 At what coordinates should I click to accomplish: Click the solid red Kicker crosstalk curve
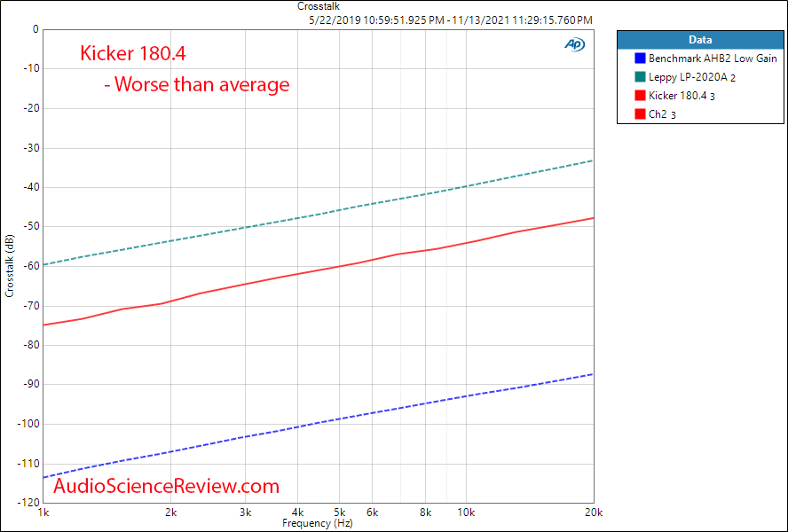pyautogui.click(x=319, y=270)
